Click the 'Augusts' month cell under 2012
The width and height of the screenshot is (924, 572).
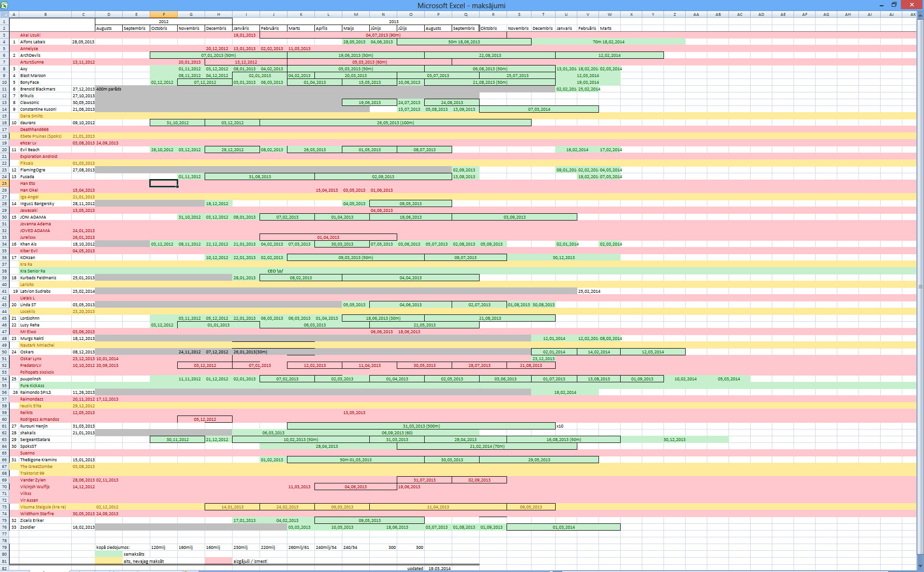[109, 28]
